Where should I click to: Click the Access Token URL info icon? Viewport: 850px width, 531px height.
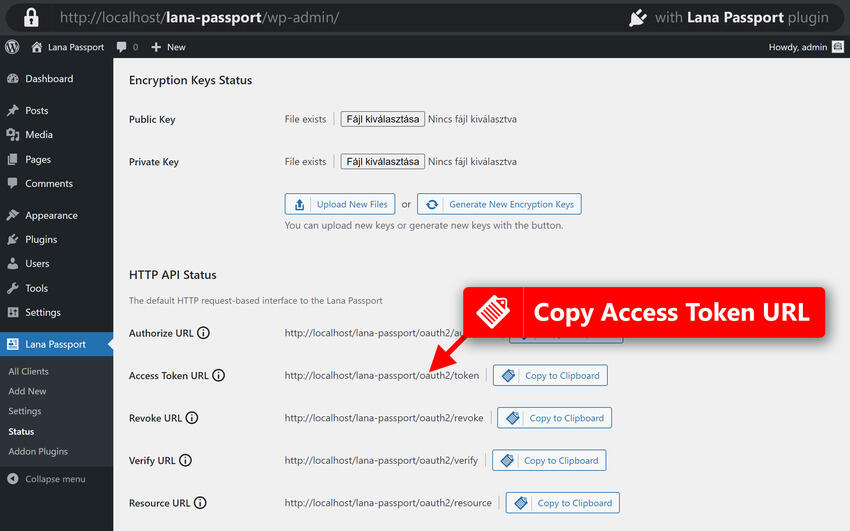[218, 375]
